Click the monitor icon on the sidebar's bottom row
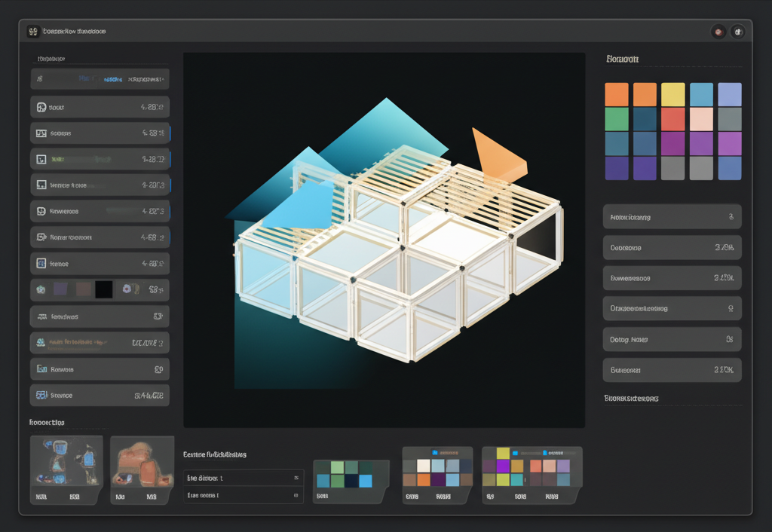The width and height of the screenshot is (772, 532). point(41,368)
